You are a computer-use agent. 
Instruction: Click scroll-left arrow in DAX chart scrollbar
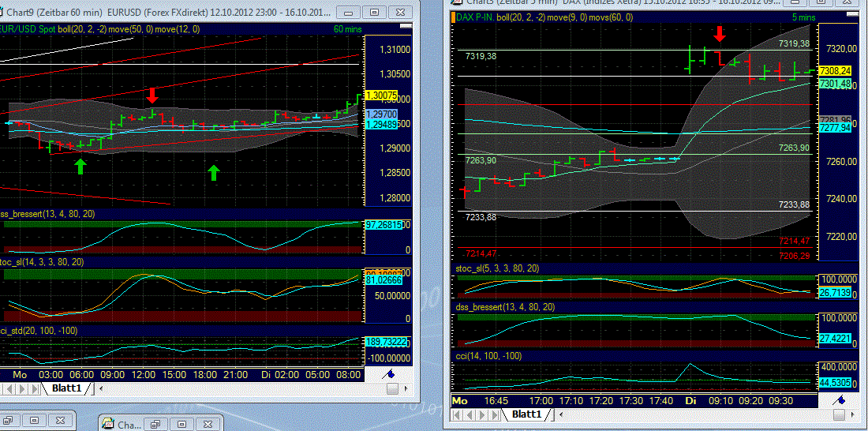(x=561, y=414)
